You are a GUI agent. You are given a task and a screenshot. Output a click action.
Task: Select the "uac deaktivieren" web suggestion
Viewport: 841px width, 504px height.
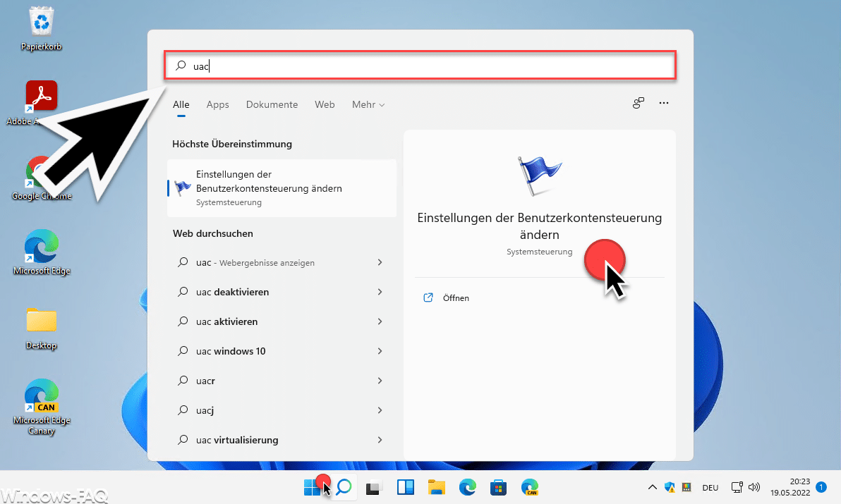pos(282,292)
